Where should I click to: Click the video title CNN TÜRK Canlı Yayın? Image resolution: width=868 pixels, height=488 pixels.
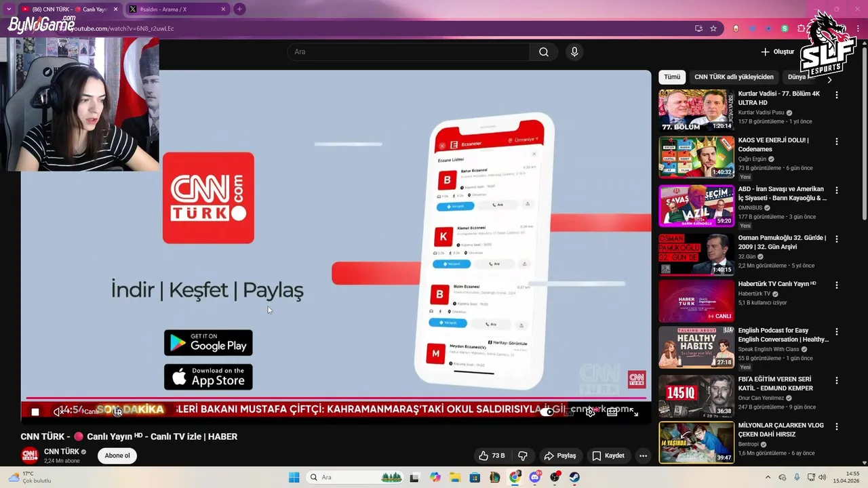click(129, 436)
